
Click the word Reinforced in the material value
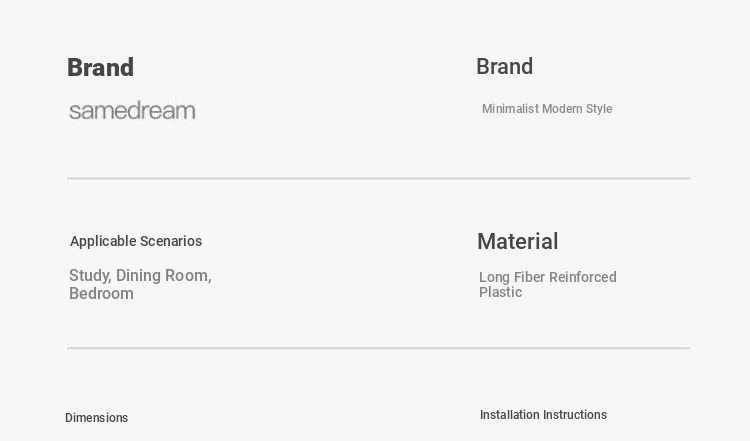coord(582,277)
